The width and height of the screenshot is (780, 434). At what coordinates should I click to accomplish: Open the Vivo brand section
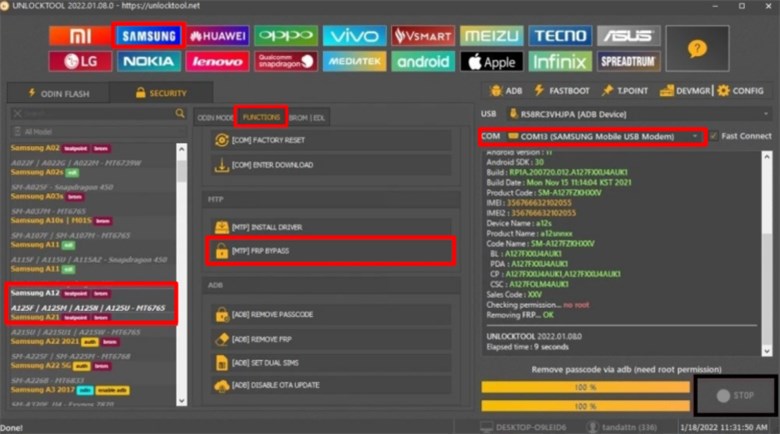click(x=354, y=36)
